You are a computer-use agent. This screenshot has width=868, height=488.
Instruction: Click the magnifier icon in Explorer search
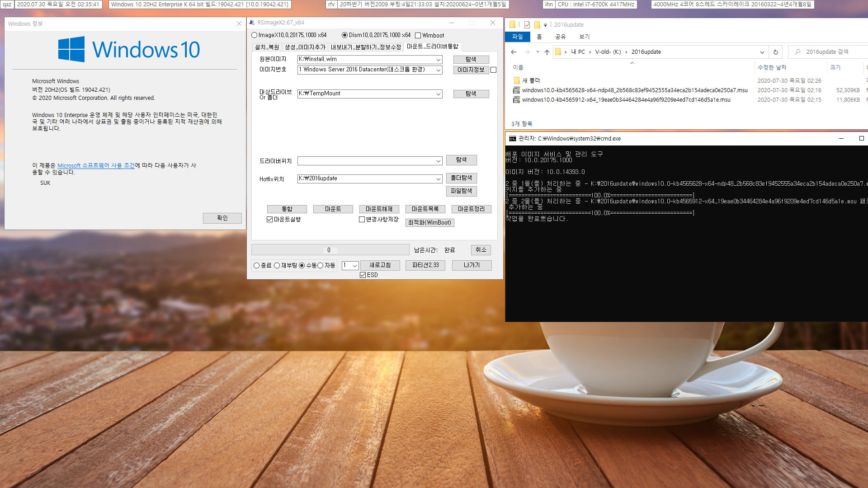coord(797,52)
